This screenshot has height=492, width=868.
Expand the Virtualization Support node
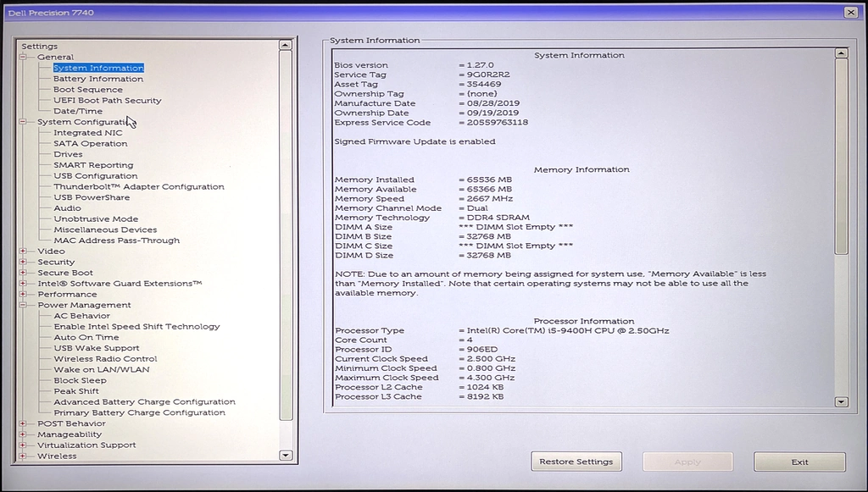click(23, 445)
